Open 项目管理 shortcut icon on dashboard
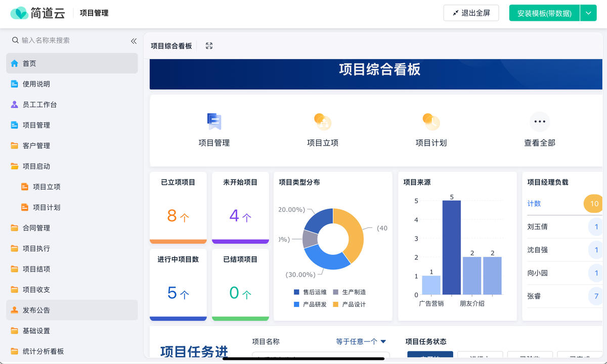This screenshot has height=364, width=607. [x=214, y=121]
